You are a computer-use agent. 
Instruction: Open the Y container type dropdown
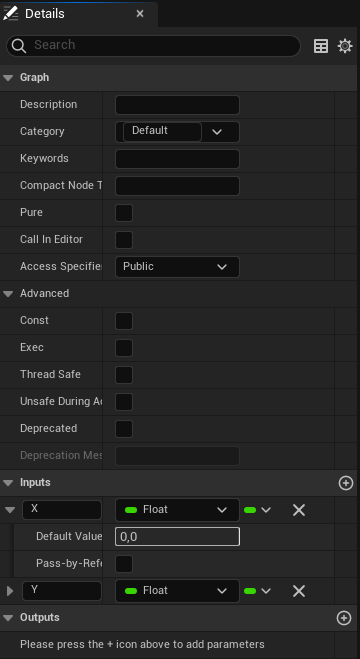pyautogui.click(x=258, y=591)
